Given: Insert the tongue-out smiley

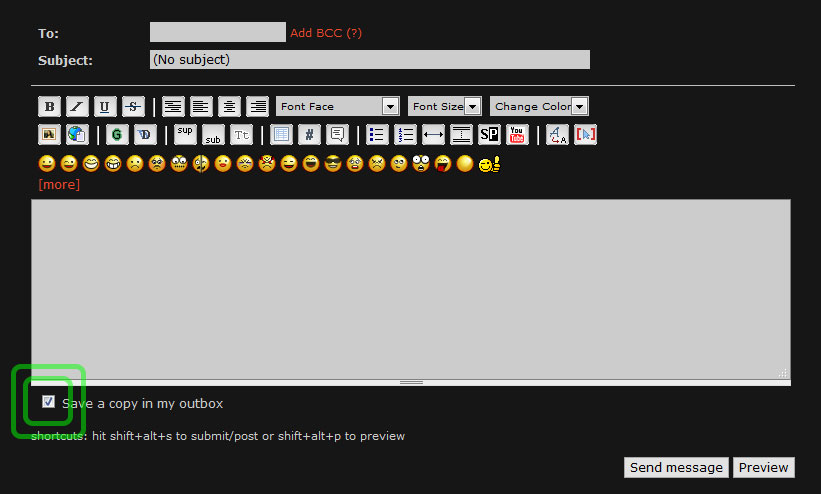Looking at the screenshot, I should coord(442,164).
